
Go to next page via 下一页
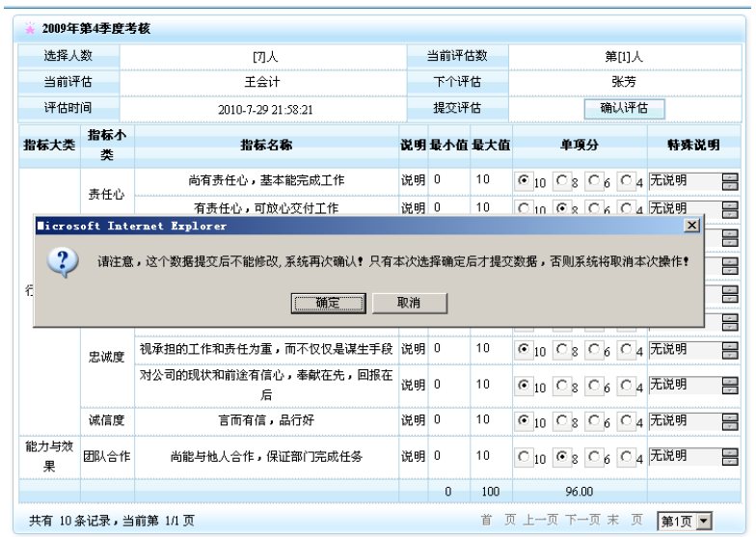tap(582, 520)
